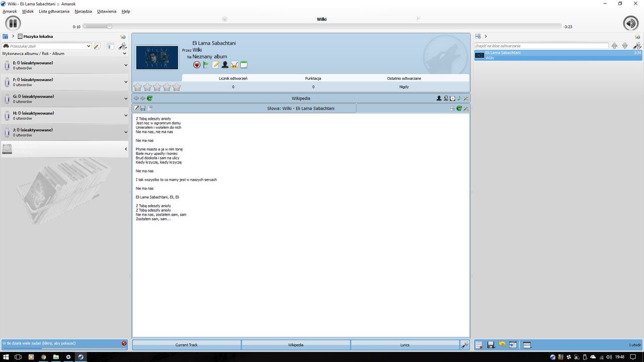The height and width of the screenshot is (362, 644).
Task: Select Eli Lama Sabachtani playlist entry
Action: [558, 55]
